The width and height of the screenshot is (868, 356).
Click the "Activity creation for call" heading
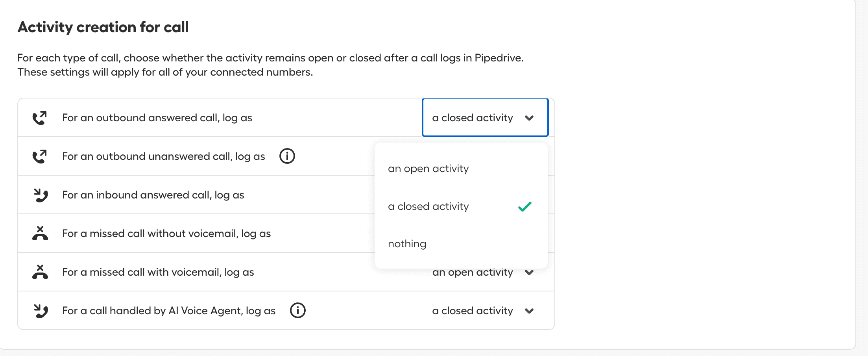click(103, 27)
